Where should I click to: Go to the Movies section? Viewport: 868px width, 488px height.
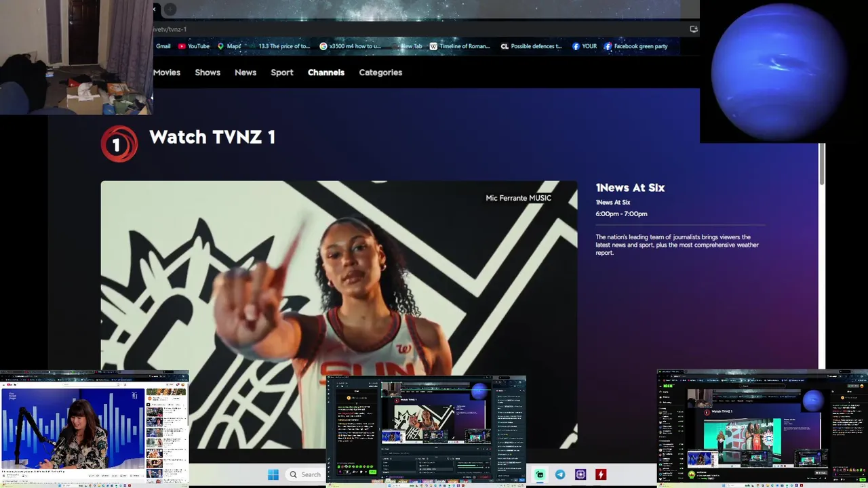167,73
